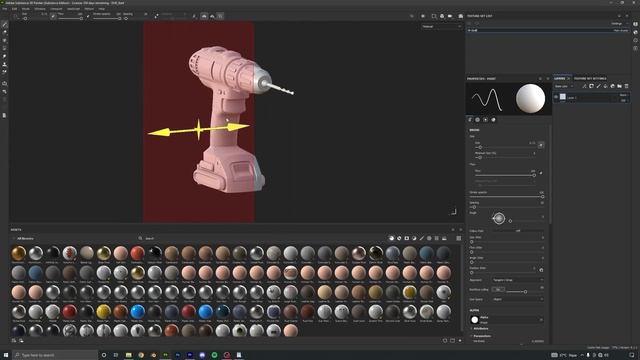The image size is (640, 360).
Task: Remove the alpha with its X button
Action: pos(541,320)
